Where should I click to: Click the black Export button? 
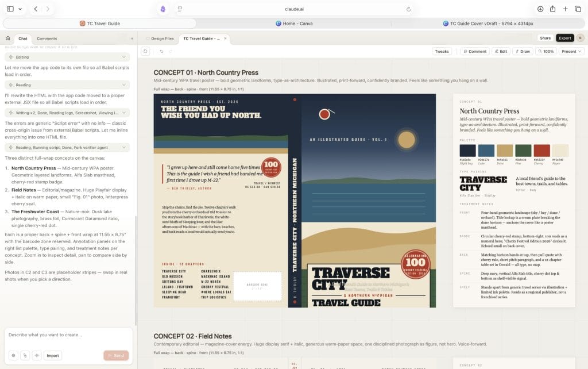[564, 38]
